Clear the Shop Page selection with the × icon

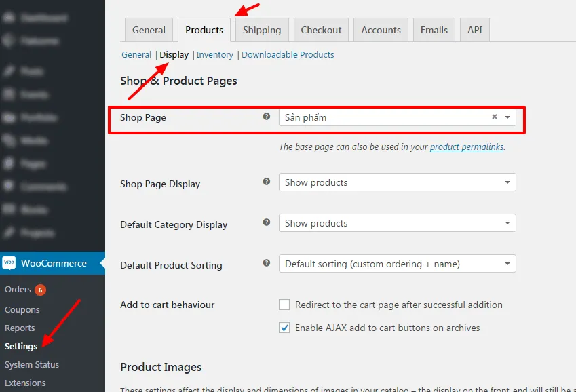click(495, 117)
